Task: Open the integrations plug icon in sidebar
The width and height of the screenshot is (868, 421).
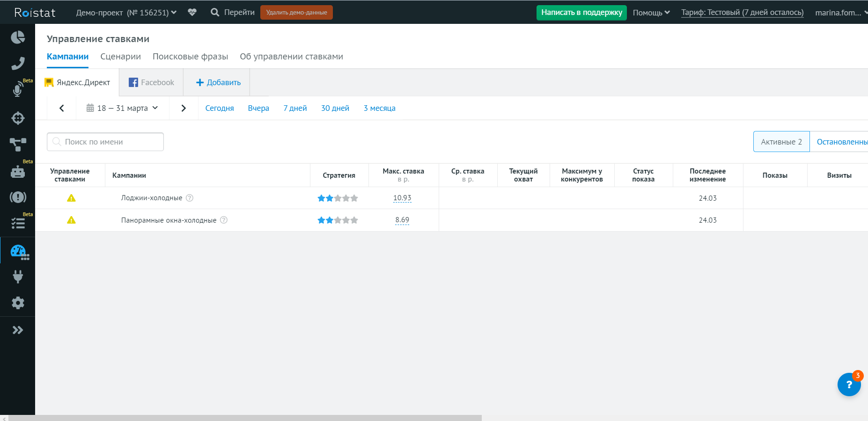Action: [x=18, y=276]
